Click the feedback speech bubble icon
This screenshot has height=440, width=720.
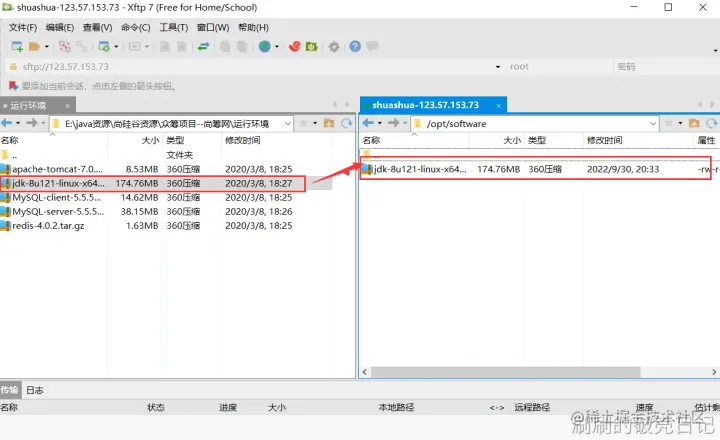(372, 46)
